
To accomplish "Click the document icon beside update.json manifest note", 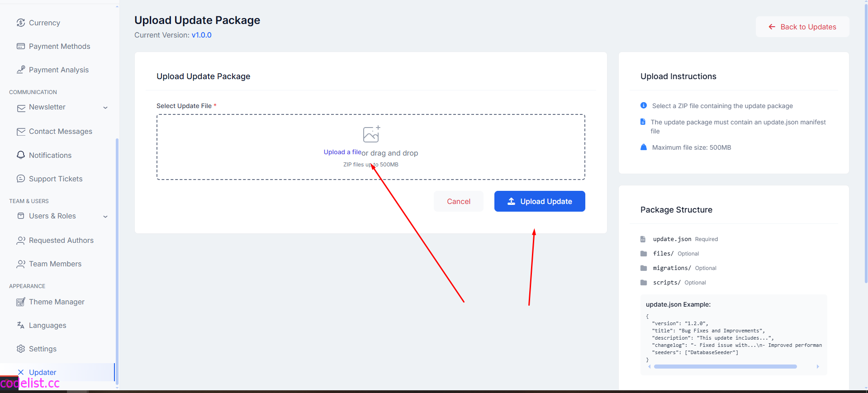I will pos(643,122).
